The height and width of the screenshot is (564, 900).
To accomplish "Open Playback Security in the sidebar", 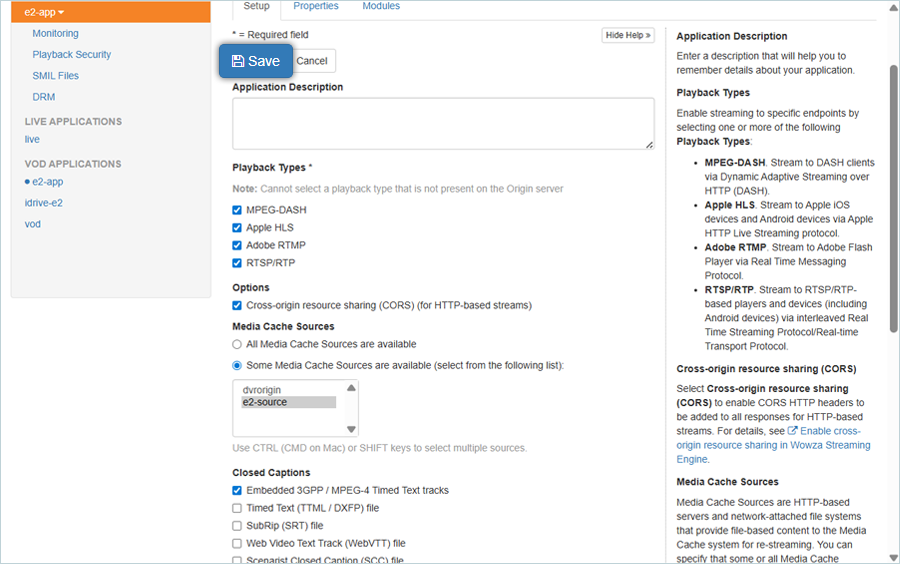I will click(x=72, y=55).
